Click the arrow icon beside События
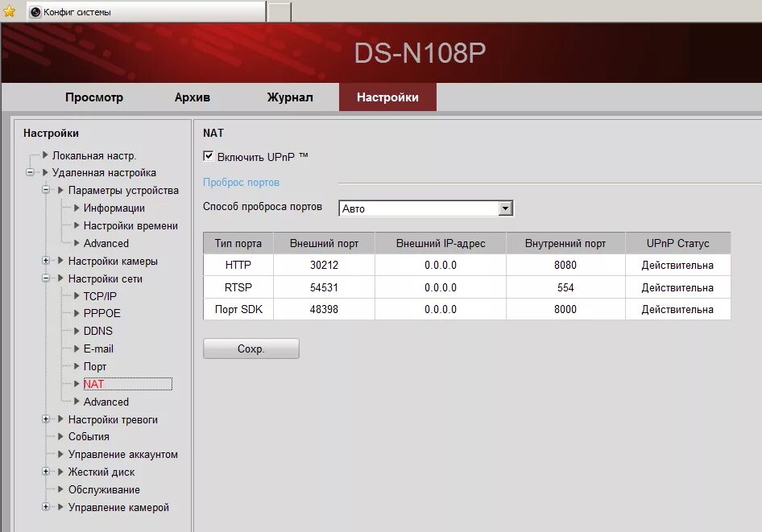Screen dimensions: 762x532 pyautogui.click(x=60, y=436)
